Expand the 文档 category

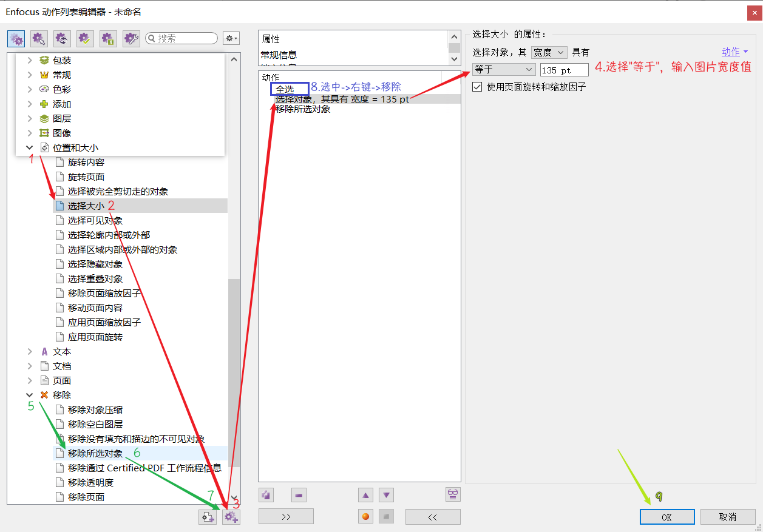pos(30,366)
